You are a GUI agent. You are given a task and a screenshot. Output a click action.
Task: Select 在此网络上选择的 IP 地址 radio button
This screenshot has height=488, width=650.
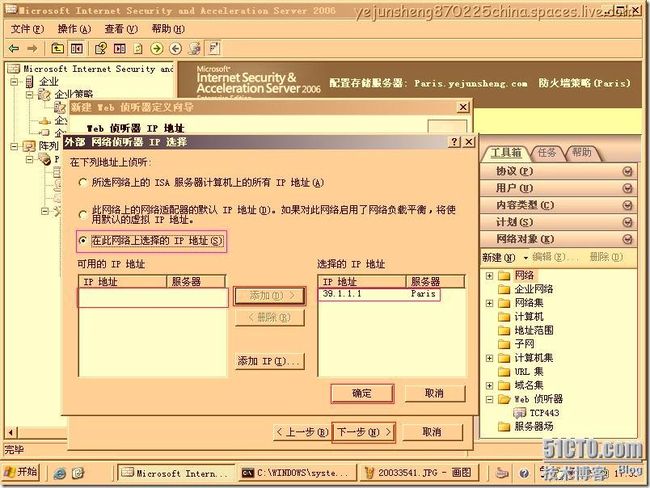click(x=83, y=241)
